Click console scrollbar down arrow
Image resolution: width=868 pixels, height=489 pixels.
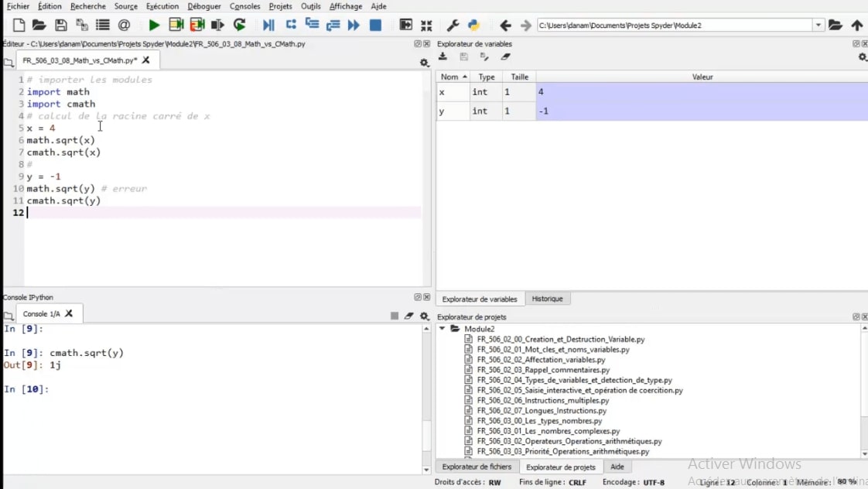pyautogui.click(x=426, y=470)
